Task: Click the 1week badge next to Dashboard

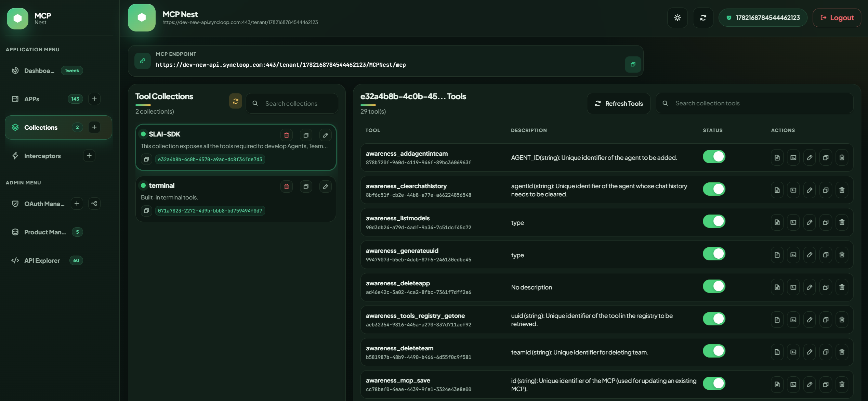Action: (72, 70)
